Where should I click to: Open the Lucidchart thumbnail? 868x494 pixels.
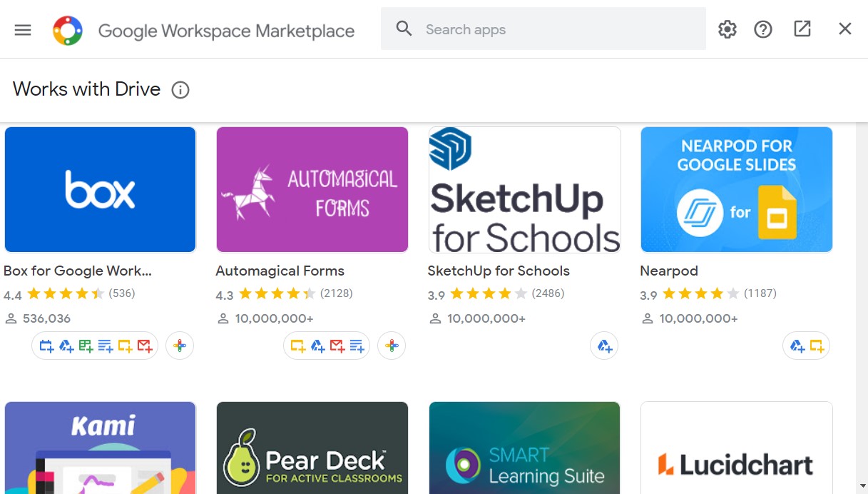point(737,448)
